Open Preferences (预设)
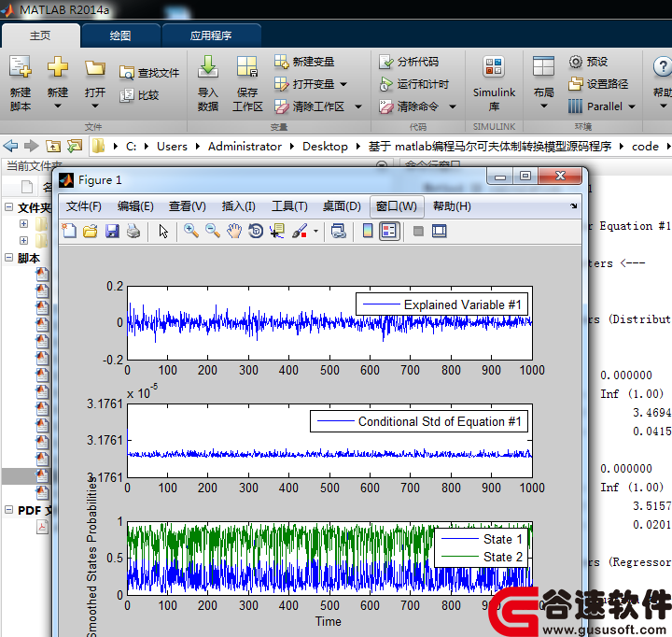 (588, 62)
